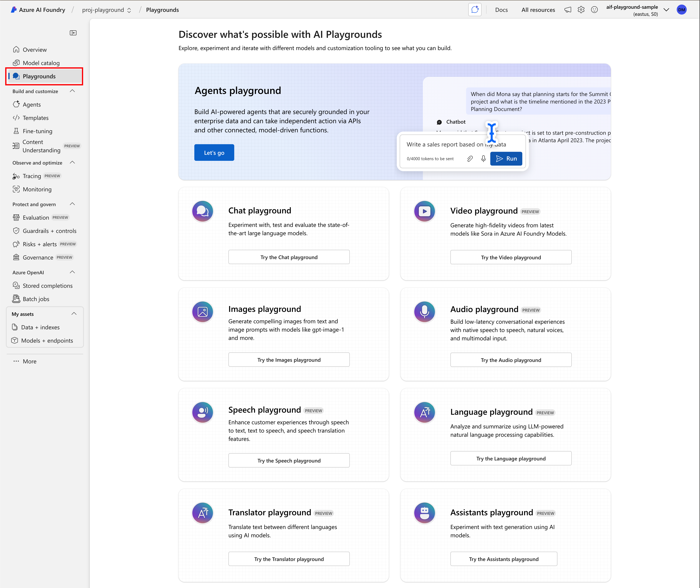
Task: Collapse the My assets section
Action: [x=74, y=314]
